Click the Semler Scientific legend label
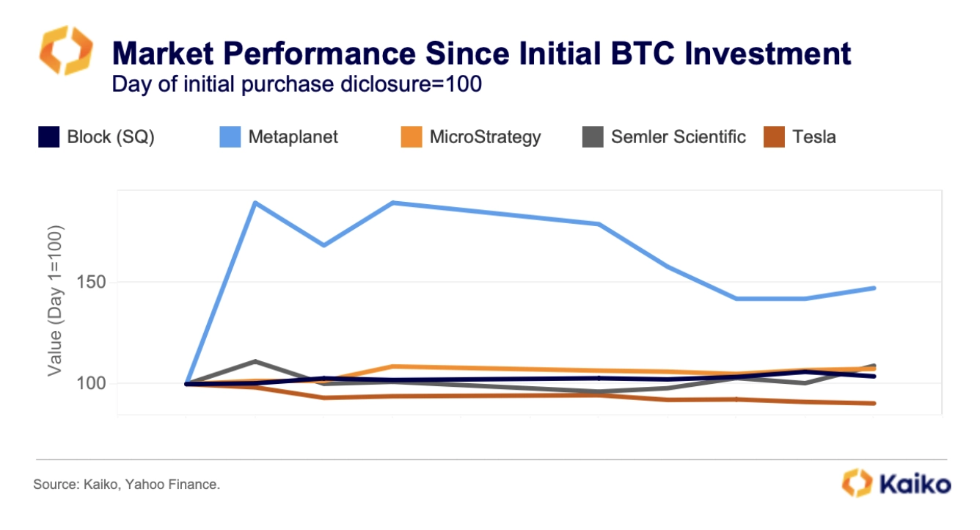 pos(679,137)
